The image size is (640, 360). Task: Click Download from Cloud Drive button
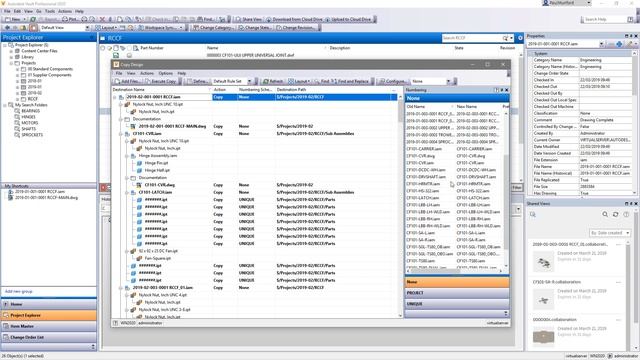coord(294,19)
